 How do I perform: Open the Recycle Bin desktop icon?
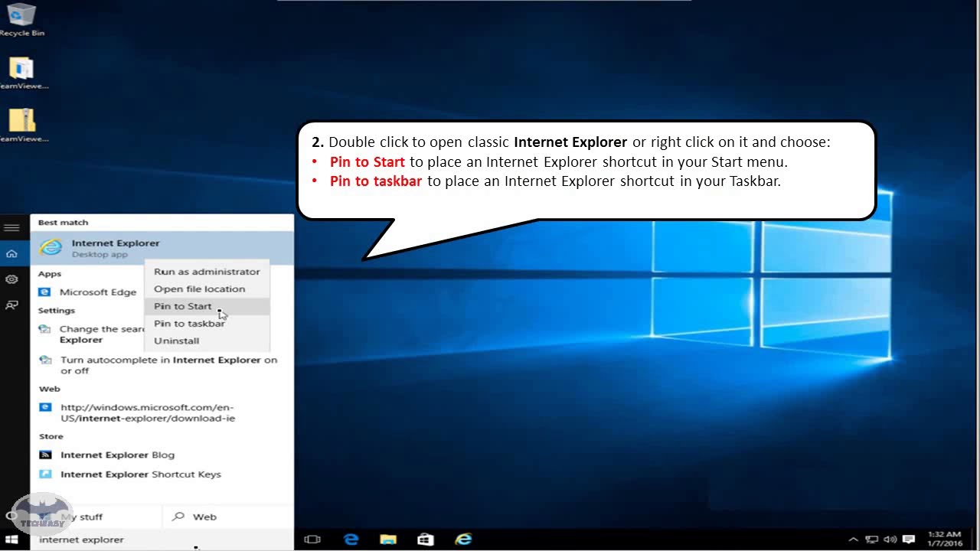tap(21, 18)
